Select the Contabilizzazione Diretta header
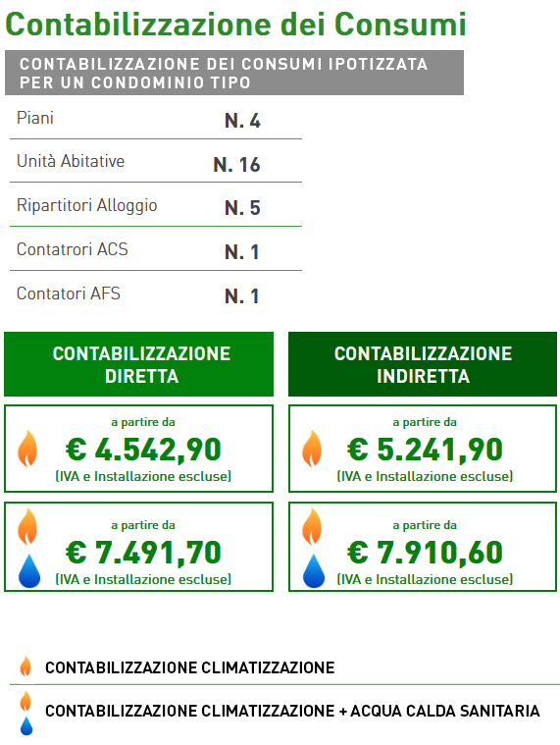 coord(138,364)
